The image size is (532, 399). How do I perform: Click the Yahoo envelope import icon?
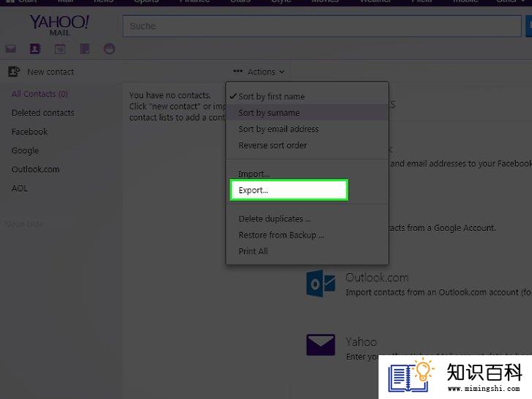tap(321, 345)
